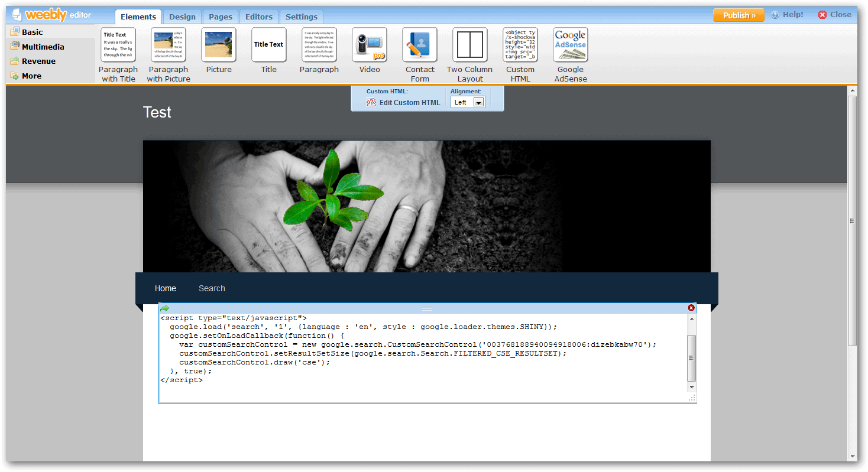Close the Weebly editor
The image size is (868, 472).
tap(834, 15)
